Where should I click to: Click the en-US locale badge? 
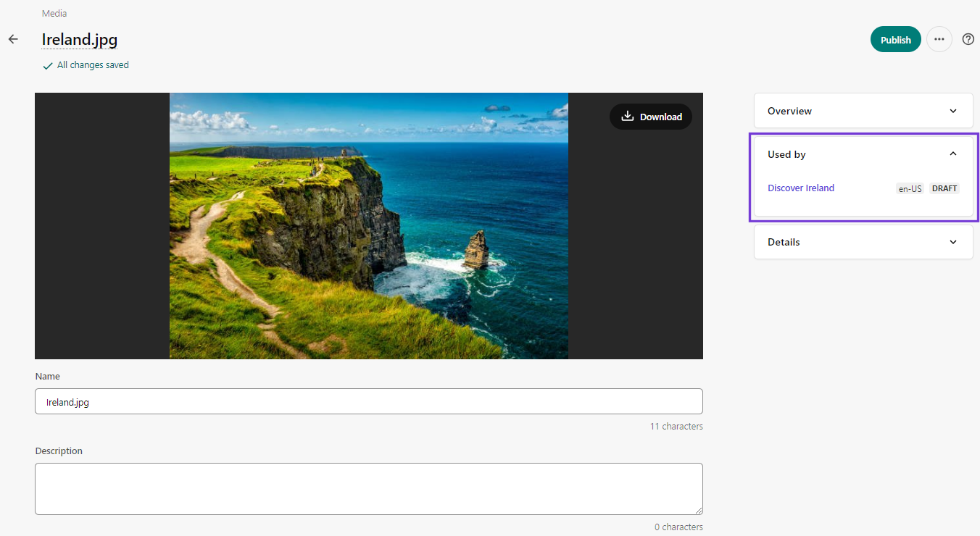pyautogui.click(x=910, y=188)
